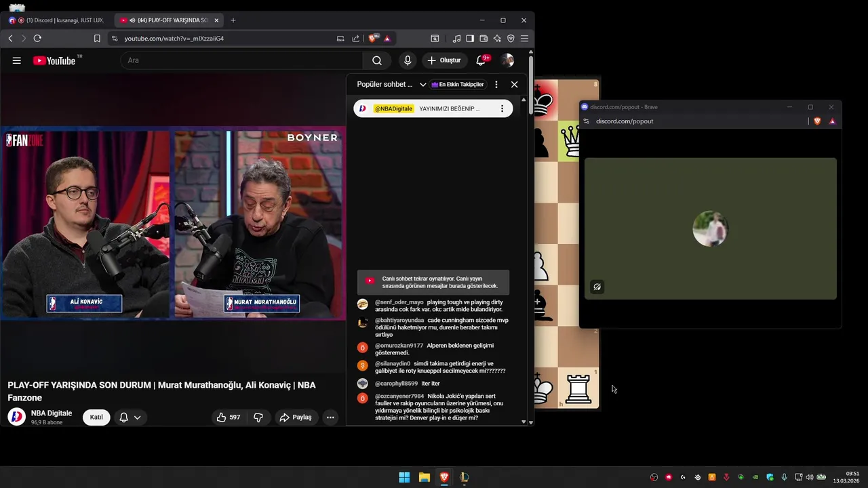Go to YouTube home via the logo
Viewport: 868px width, 488px height.
[54, 60]
